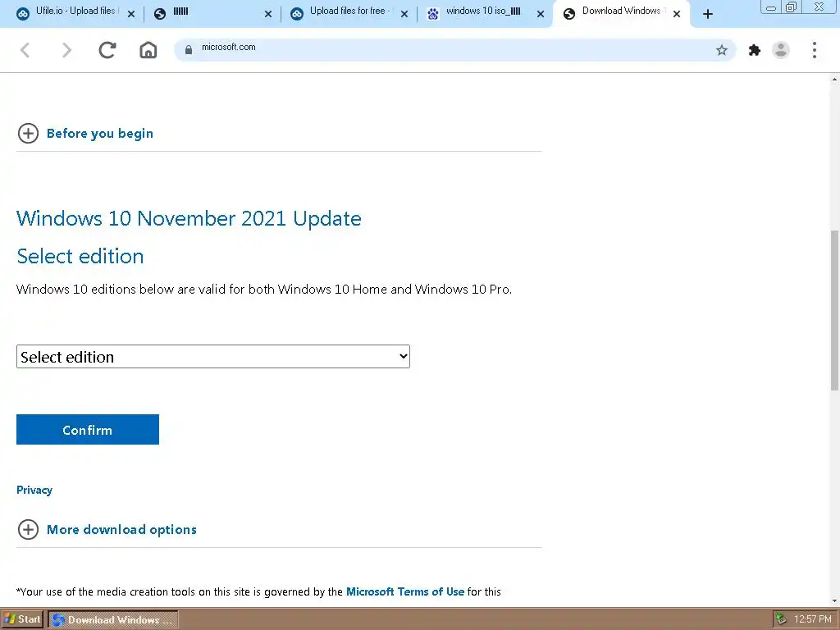
Task: Click the page's vertical scrollbar thumb
Action: [834, 310]
